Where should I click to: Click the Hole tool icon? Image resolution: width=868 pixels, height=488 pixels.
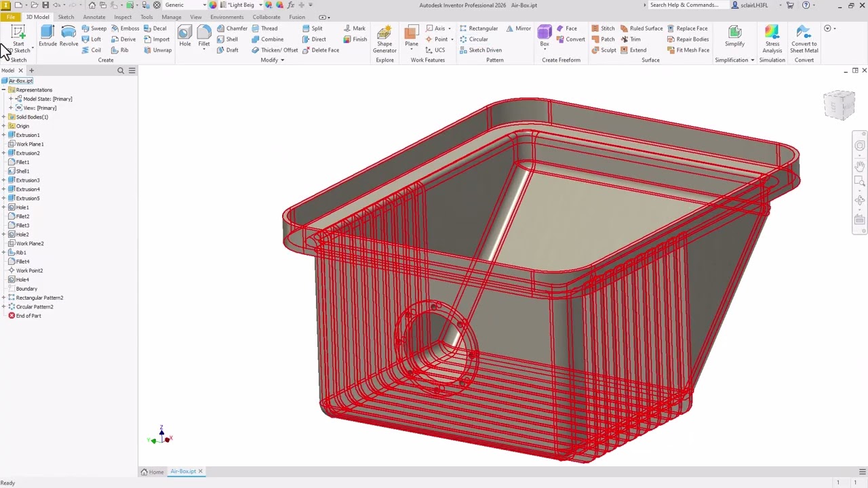(x=185, y=36)
